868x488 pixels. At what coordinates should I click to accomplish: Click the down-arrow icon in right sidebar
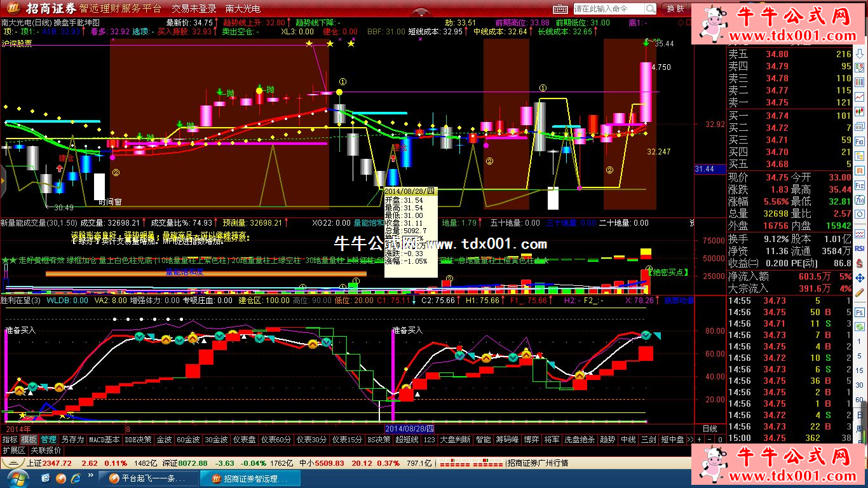click(860, 54)
